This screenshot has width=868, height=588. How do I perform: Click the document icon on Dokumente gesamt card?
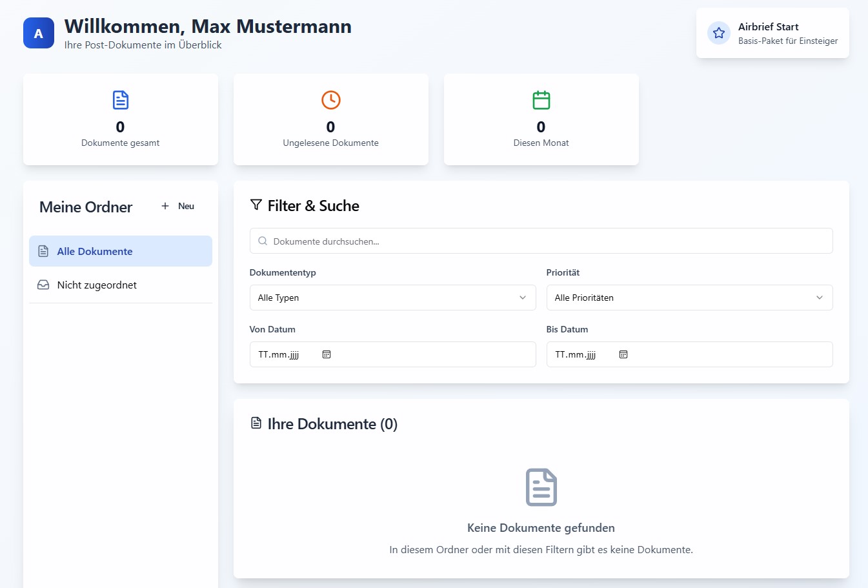coord(120,100)
